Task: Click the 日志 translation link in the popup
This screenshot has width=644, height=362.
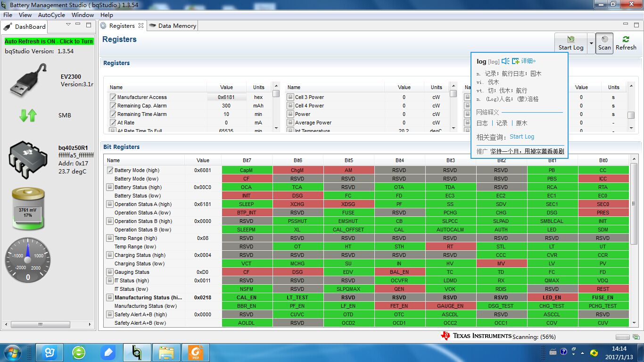Action: coord(482,123)
